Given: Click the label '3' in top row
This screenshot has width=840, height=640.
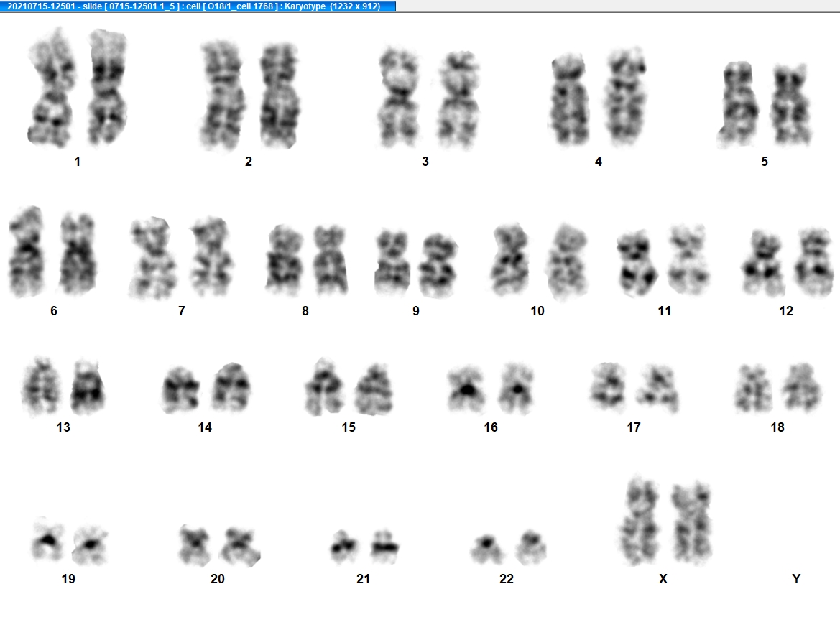Looking at the screenshot, I should pos(425,161).
